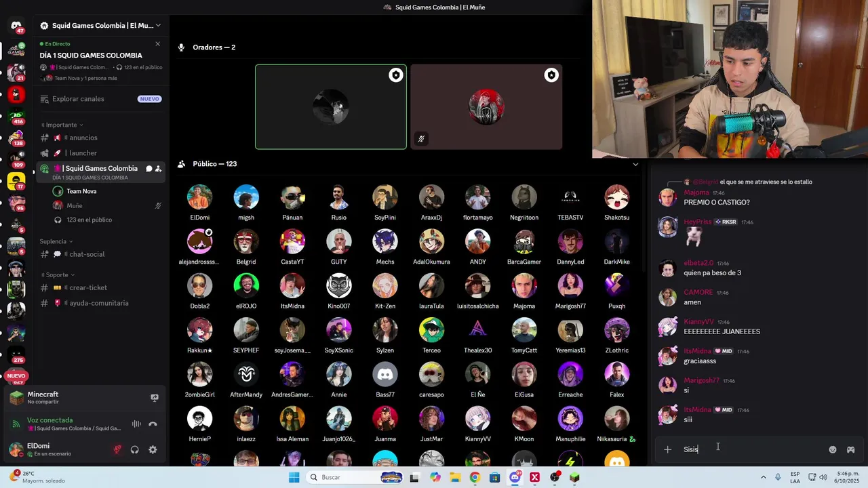Add attachment with plus icon
This screenshot has height=488, width=868.
pyautogui.click(x=667, y=449)
